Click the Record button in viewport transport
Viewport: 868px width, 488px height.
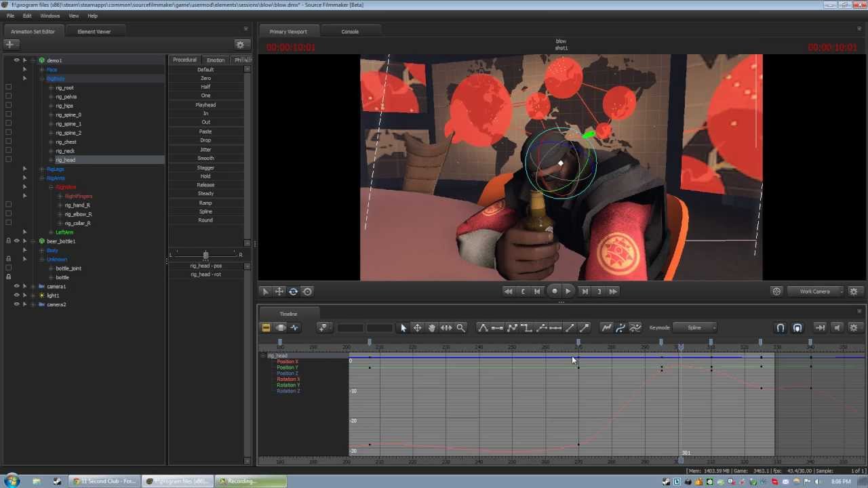pyautogui.click(x=554, y=291)
